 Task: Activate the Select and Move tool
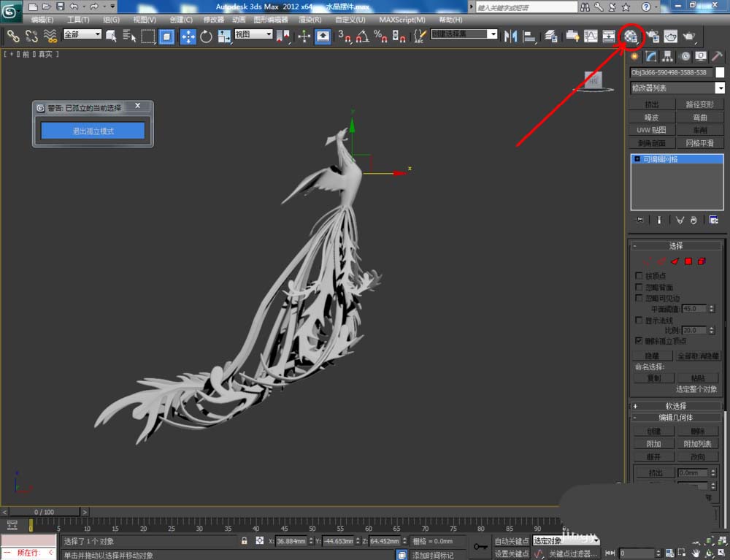[x=188, y=37]
